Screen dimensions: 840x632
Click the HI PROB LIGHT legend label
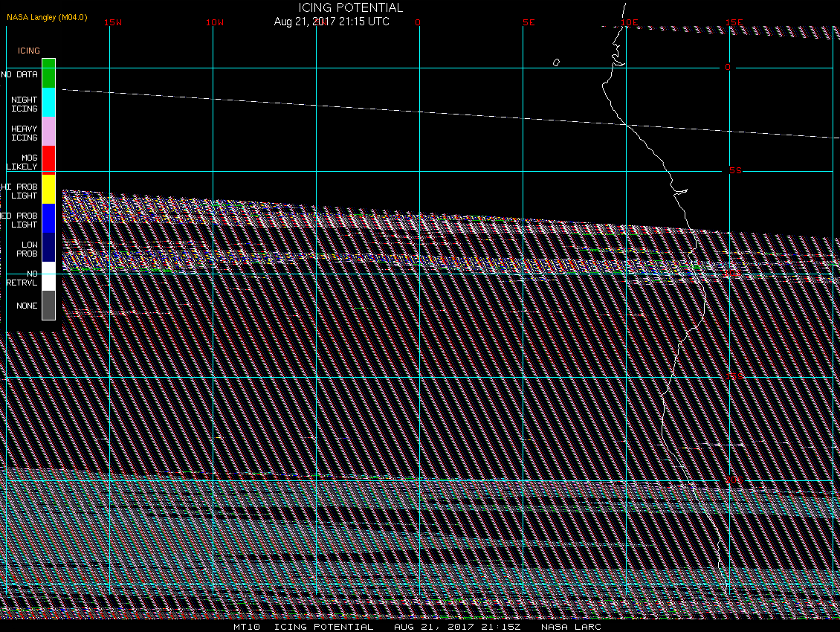coord(19,191)
